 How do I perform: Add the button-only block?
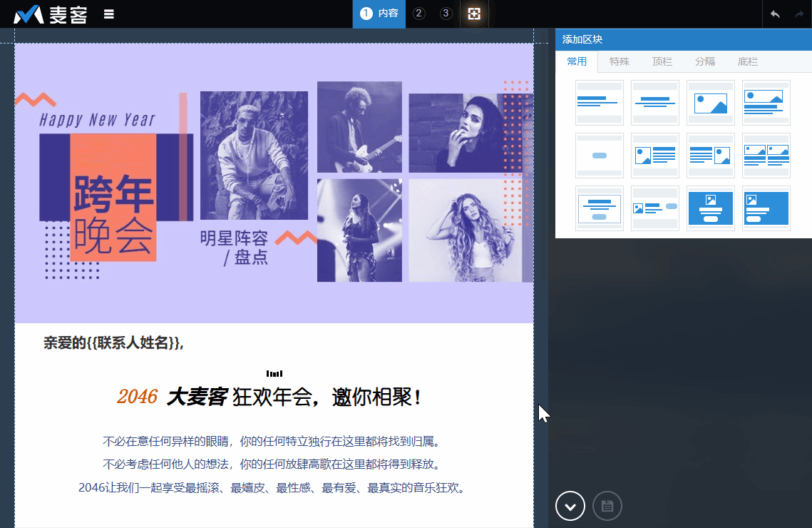click(x=600, y=156)
